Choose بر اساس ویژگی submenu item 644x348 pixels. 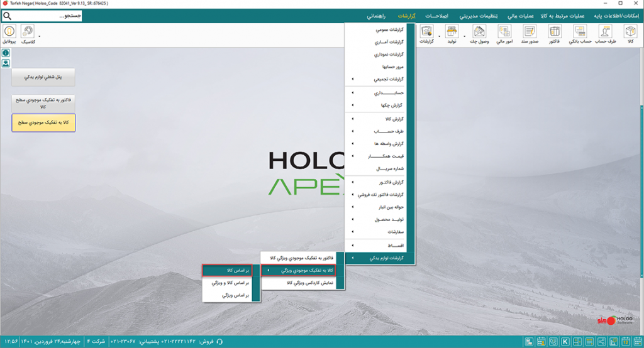pos(227,295)
